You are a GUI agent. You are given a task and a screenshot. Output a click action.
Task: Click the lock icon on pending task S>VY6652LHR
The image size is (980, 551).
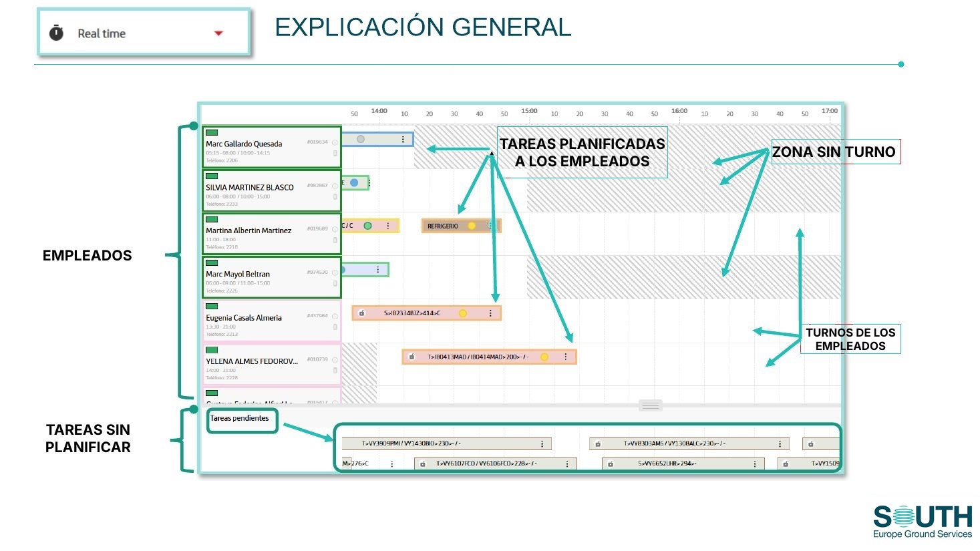(611, 464)
